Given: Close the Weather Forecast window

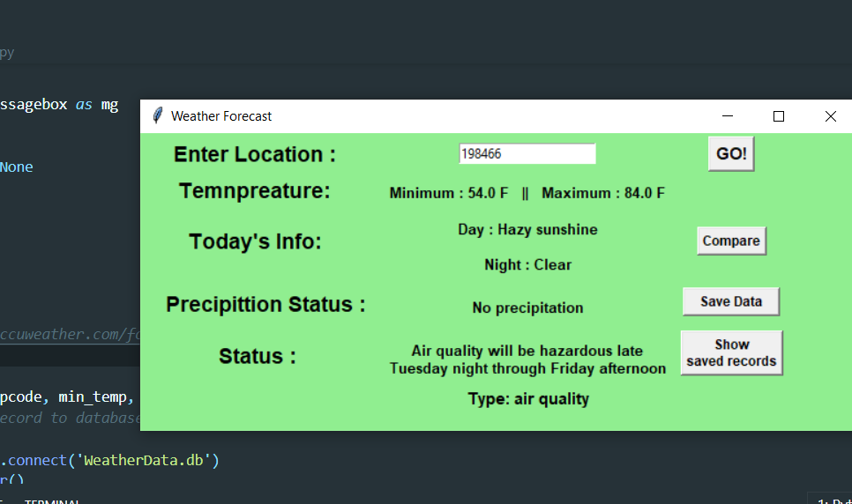Looking at the screenshot, I should (x=830, y=116).
